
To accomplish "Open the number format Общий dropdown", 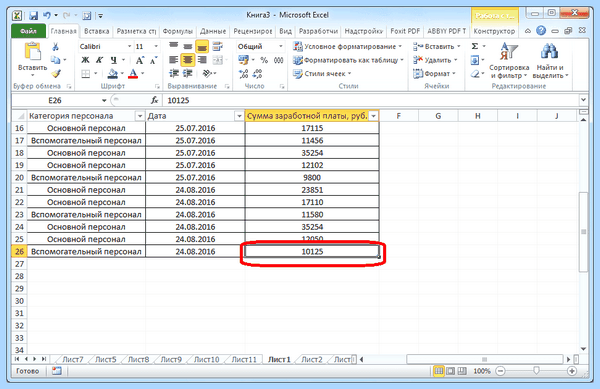I will click(x=280, y=46).
